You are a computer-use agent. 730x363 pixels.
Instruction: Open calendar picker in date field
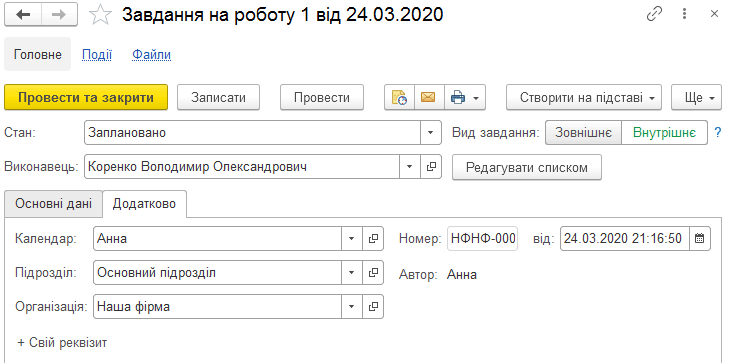tap(699, 239)
